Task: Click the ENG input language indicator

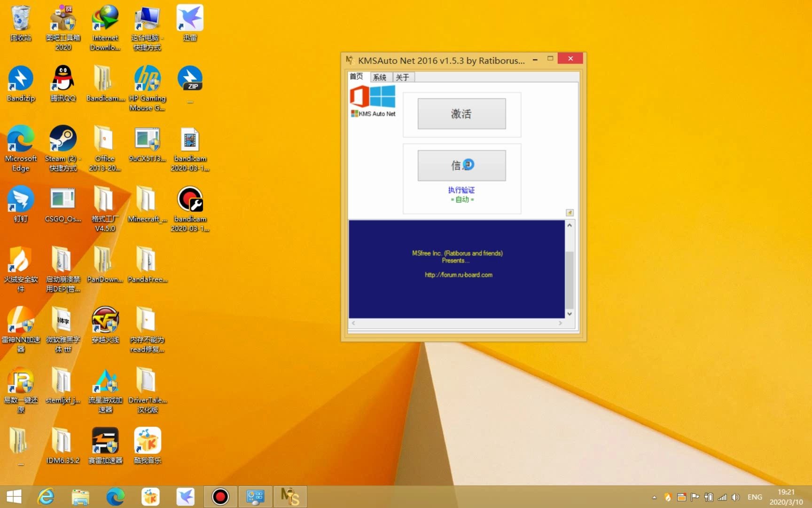Action: point(755,497)
